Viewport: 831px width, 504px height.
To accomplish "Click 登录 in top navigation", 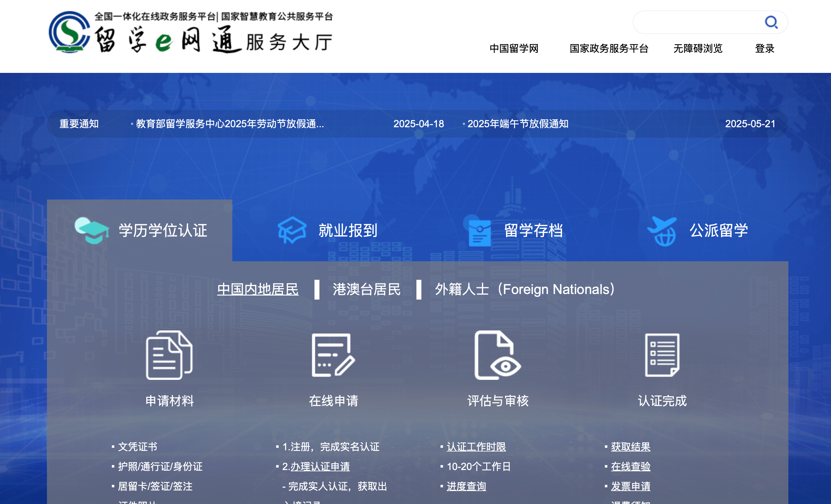I will pos(764,48).
